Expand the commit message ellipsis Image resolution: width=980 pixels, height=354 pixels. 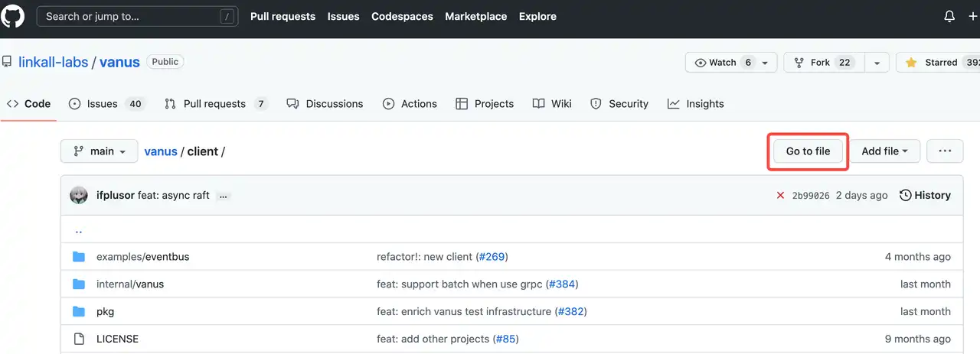(x=223, y=196)
